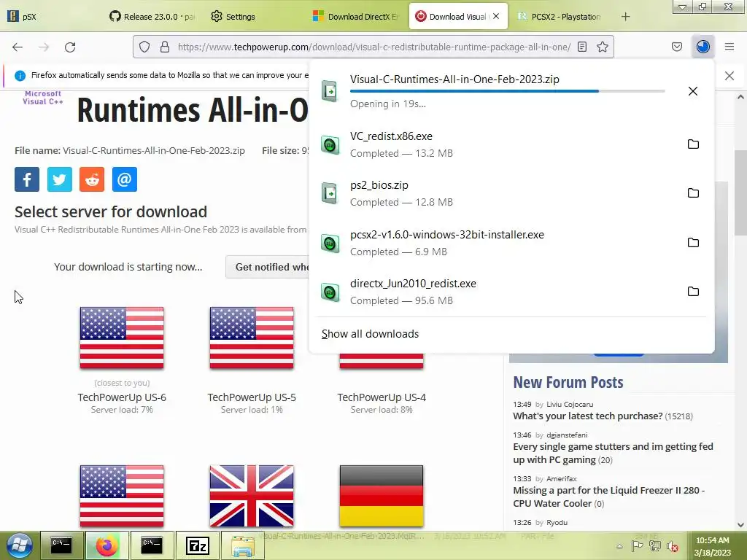Click the network tray icon
747x560 pixels.
pos(654,547)
